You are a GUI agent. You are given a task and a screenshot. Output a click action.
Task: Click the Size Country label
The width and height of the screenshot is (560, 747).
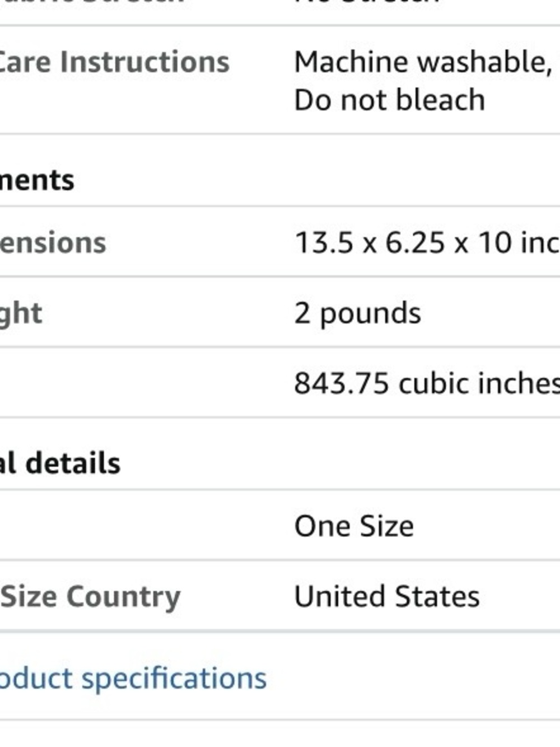click(x=90, y=596)
